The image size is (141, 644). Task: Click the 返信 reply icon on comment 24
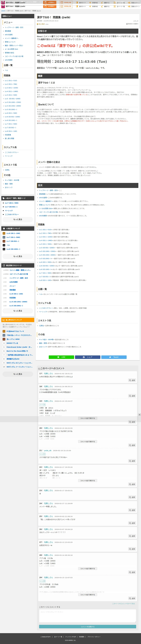[130, 510]
